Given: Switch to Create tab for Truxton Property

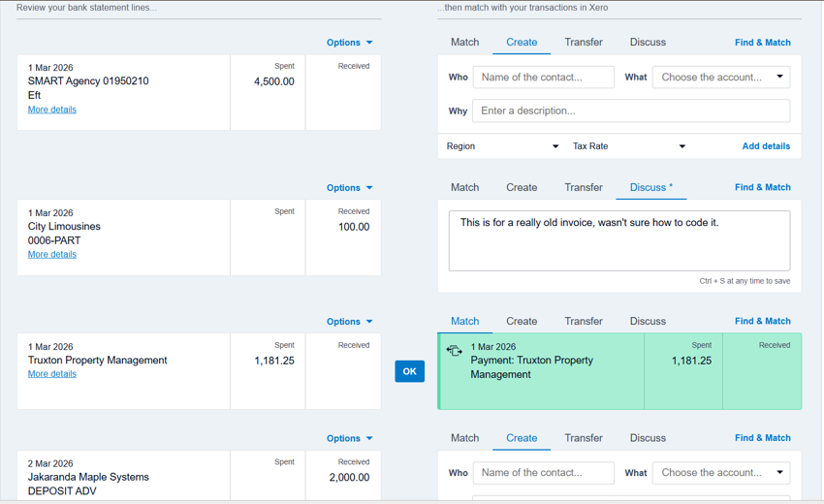Looking at the screenshot, I should pyautogui.click(x=521, y=322).
